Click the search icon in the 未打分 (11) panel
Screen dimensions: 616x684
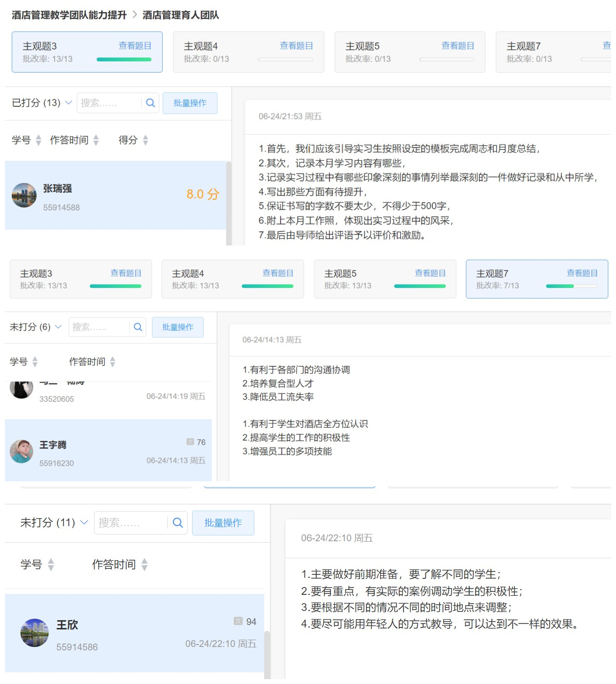tap(178, 523)
